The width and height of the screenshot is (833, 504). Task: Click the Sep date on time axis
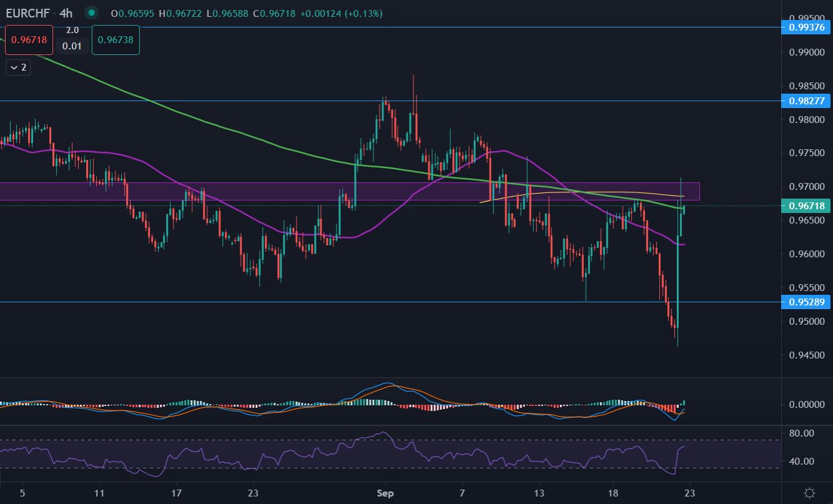click(386, 492)
